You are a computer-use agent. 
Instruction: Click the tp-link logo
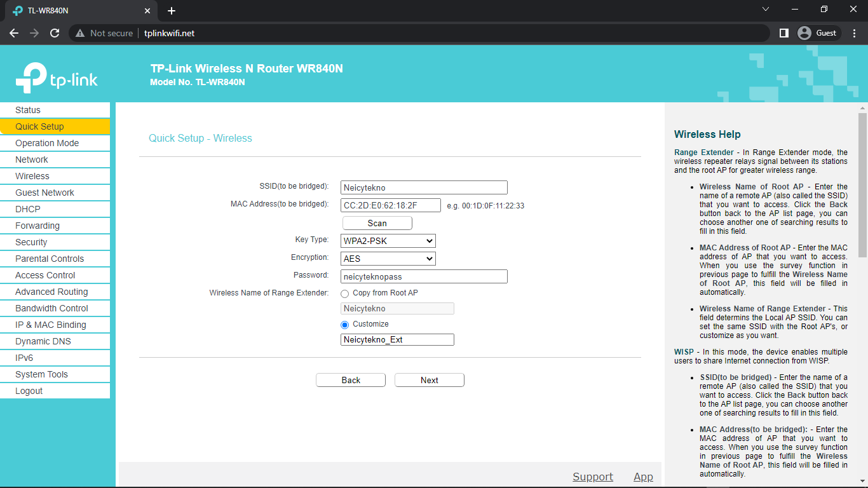pos(57,78)
